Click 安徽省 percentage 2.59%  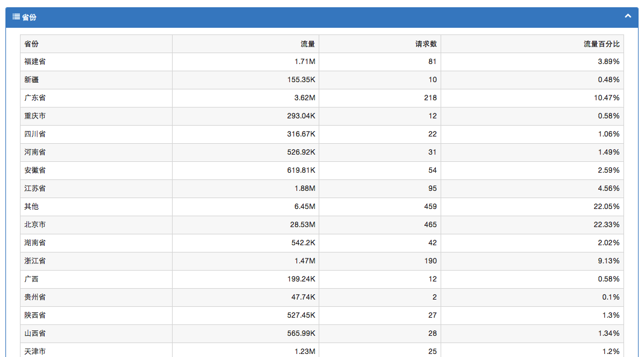coord(608,170)
